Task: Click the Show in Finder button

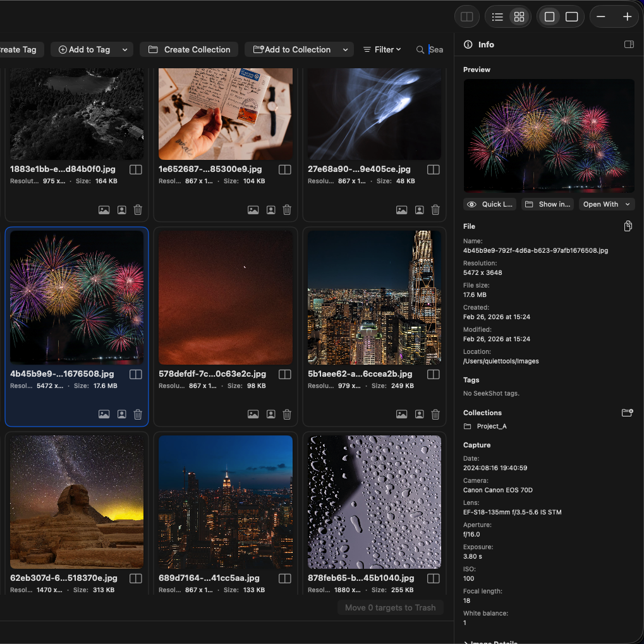Action: pyautogui.click(x=547, y=204)
